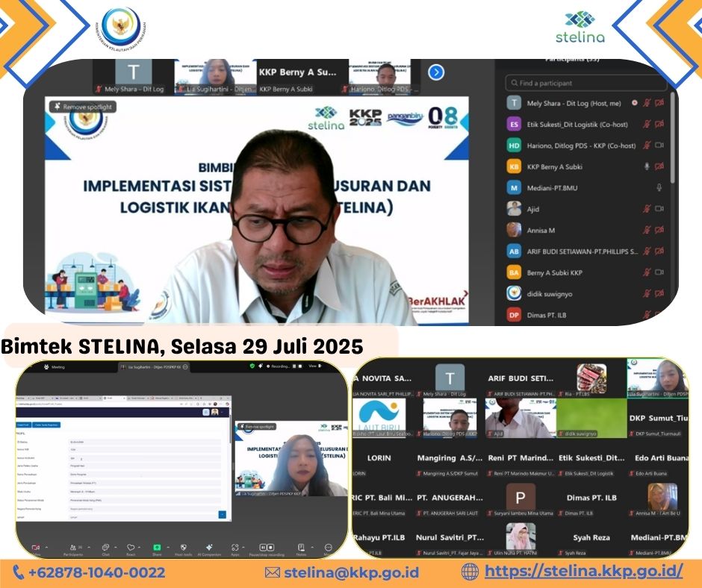Click the Find a participant search field

tap(586, 84)
